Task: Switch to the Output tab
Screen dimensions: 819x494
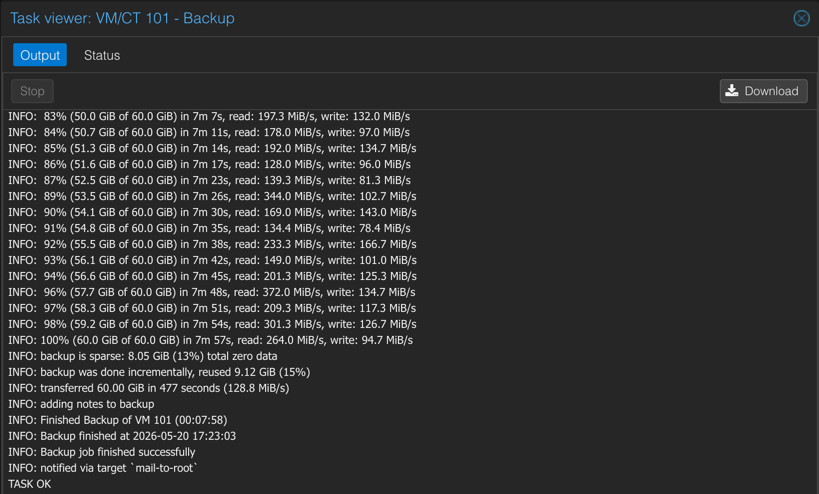Action: click(40, 55)
